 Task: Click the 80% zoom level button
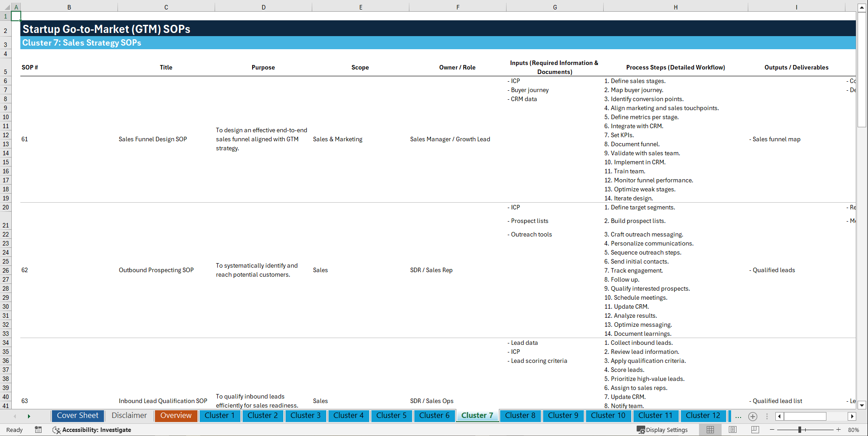(x=854, y=430)
